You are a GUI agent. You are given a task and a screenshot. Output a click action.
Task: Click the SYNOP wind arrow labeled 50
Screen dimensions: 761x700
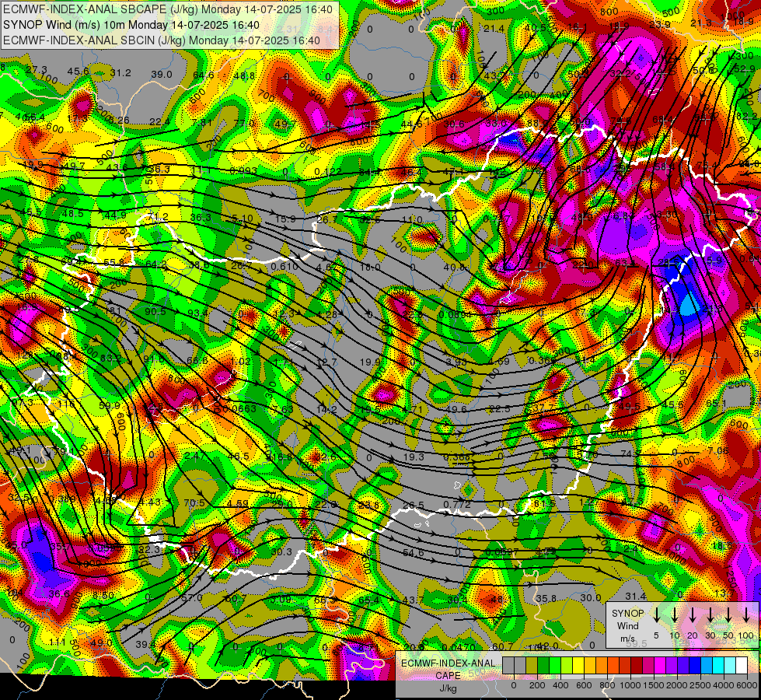click(728, 614)
